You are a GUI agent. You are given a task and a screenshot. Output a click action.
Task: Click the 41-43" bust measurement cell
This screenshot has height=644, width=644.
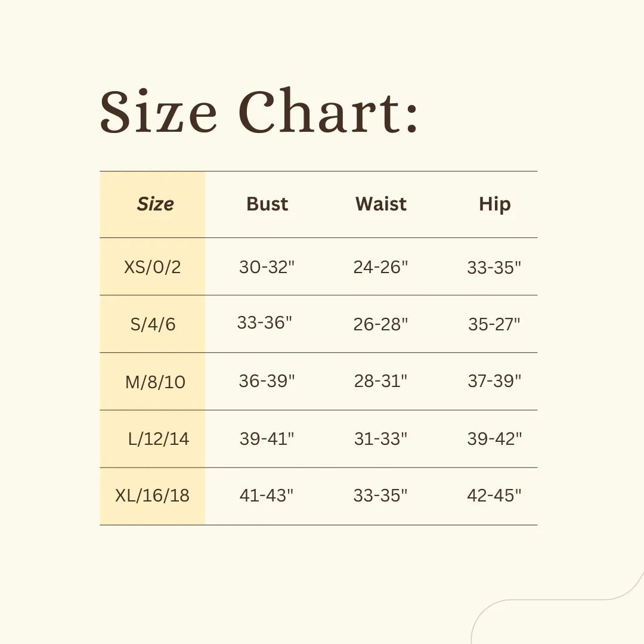pos(267,496)
